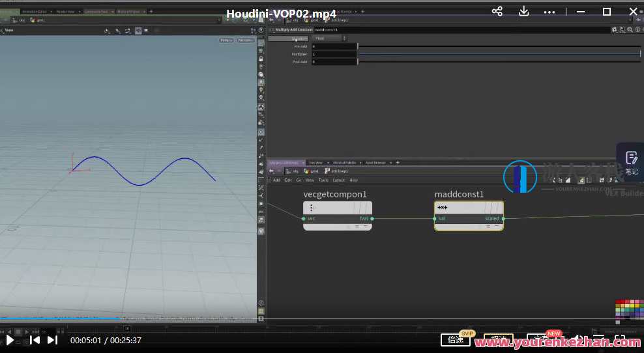This screenshot has height=353, width=644.
Task: Click the geo1 item in viewport path bar
Action: pyautogui.click(x=38, y=20)
